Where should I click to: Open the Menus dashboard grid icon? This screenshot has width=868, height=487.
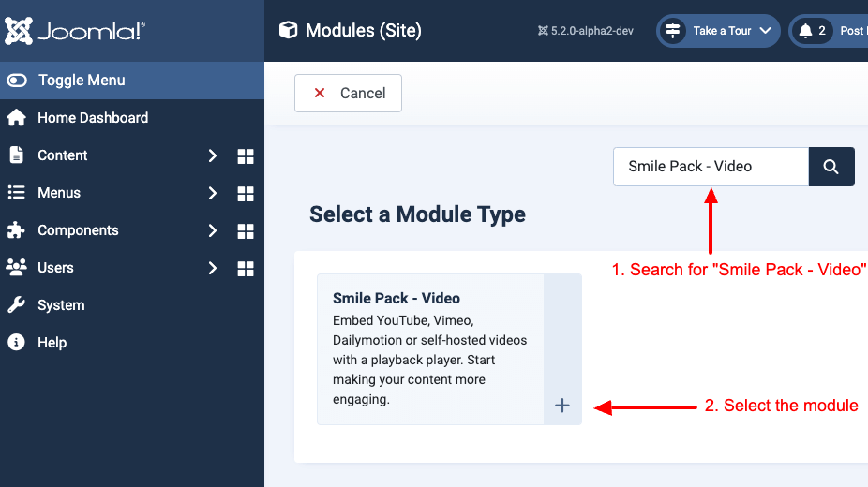click(246, 194)
